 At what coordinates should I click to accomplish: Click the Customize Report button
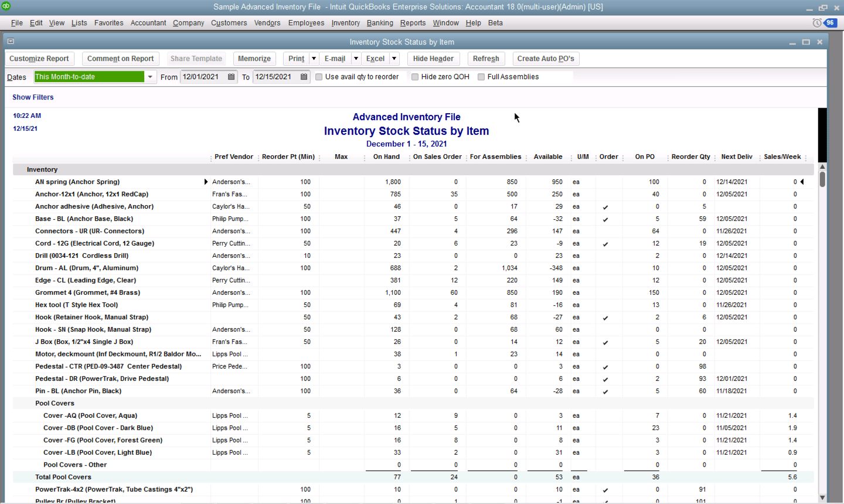pyautogui.click(x=39, y=59)
